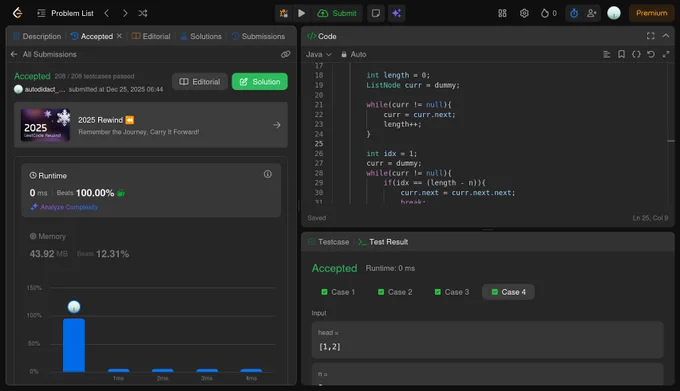This screenshot has height=391, width=680.
Task: Switch to the Editorial tab
Action: coord(151,36)
